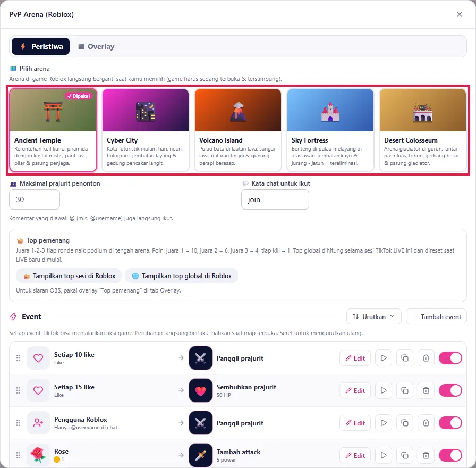Delete the 'Pengguna Roblox' event

426,423
